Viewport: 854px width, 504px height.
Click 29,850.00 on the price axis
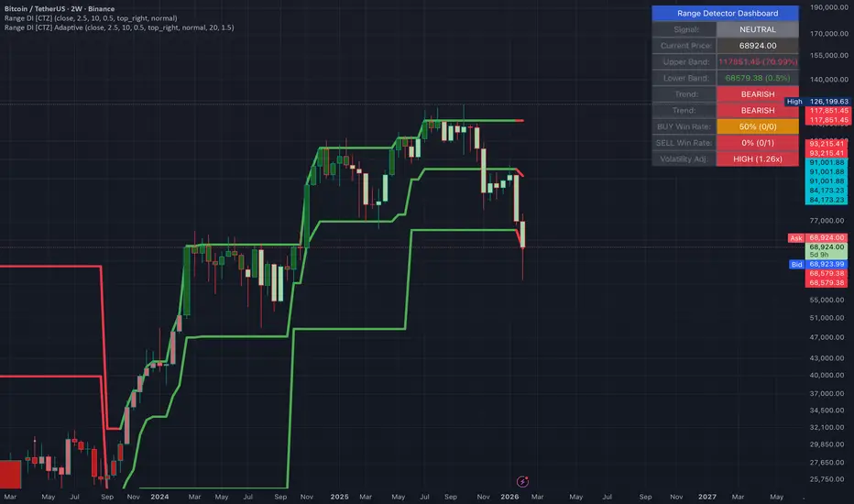(827, 444)
